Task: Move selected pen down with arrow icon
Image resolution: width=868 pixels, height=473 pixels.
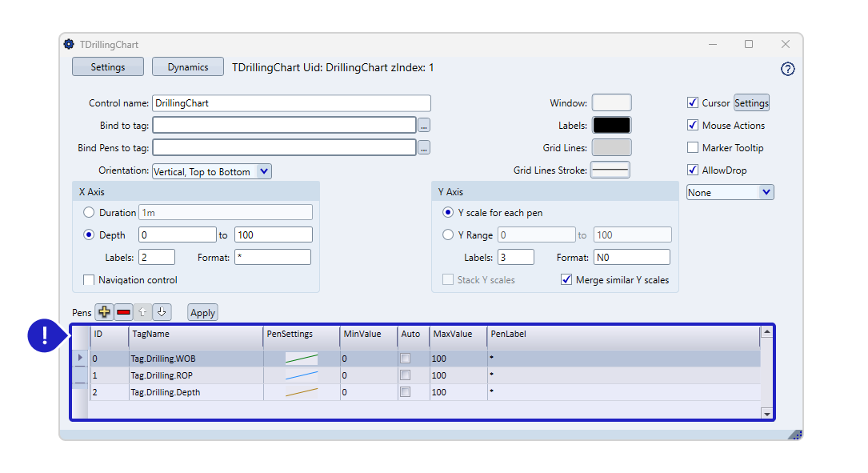Action: pos(162,312)
